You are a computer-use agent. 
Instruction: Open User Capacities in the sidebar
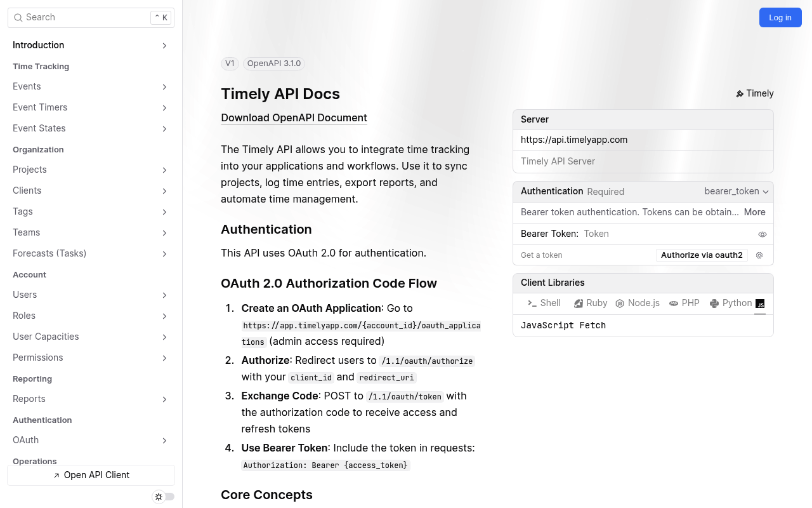coord(91,337)
